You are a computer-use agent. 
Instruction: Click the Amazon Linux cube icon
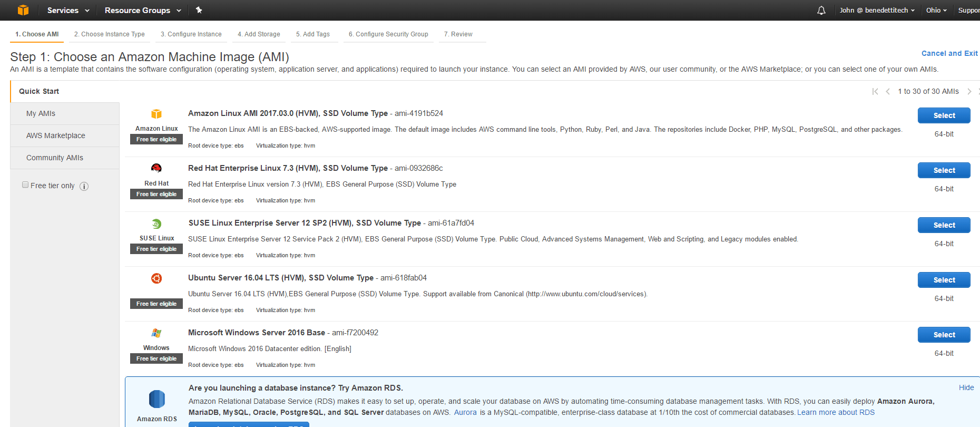tap(156, 114)
